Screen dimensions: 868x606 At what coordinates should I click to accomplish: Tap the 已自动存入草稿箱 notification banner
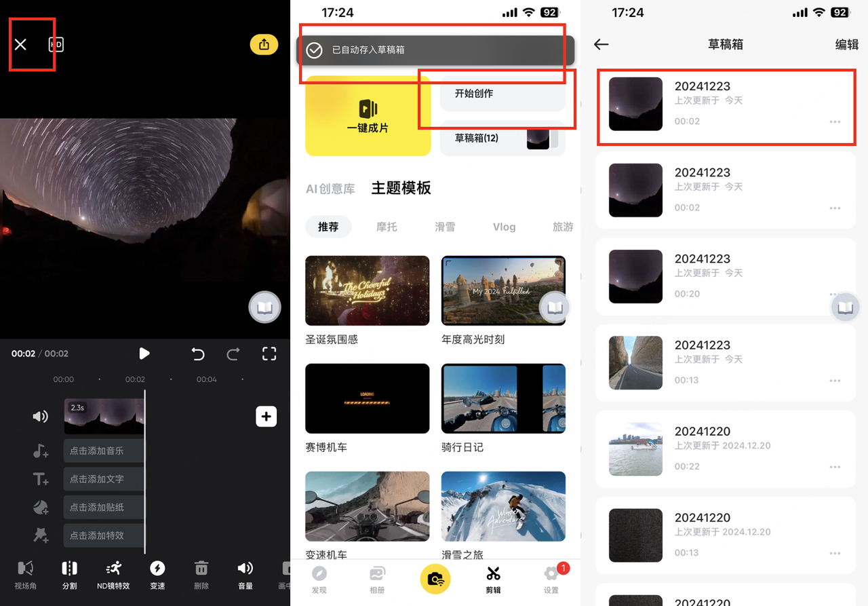pos(435,50)
